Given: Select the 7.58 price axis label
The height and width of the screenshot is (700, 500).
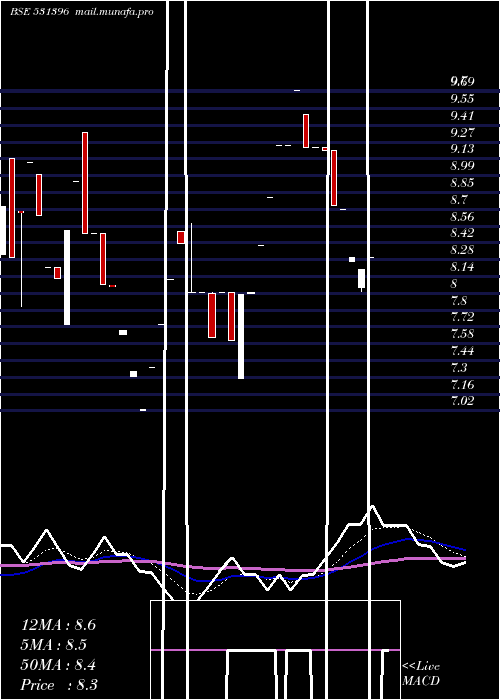Looking at the screenshot, I should (462, 334).
